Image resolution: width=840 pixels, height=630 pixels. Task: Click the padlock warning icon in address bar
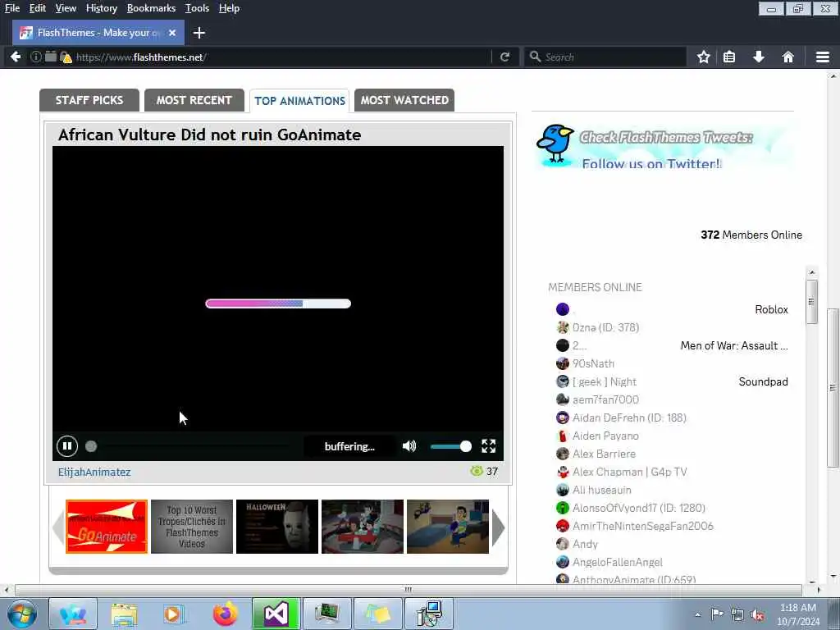pos(66,57)
